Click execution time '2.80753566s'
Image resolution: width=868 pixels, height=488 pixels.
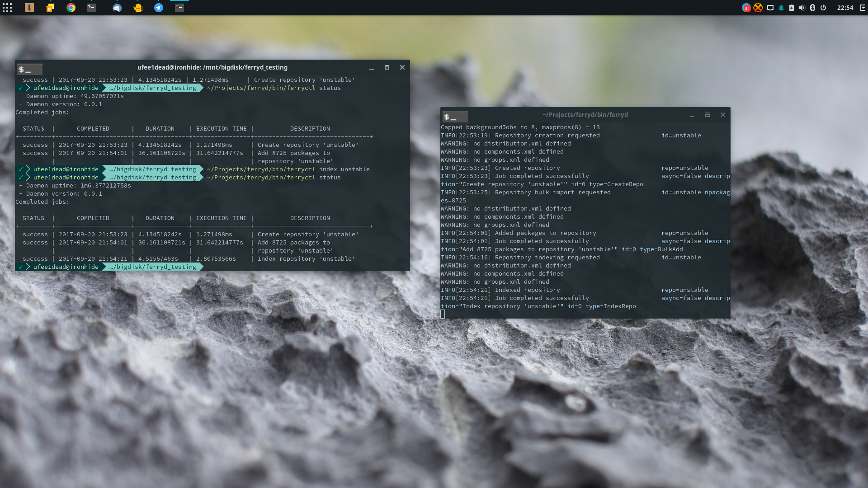tap(216, 259)
